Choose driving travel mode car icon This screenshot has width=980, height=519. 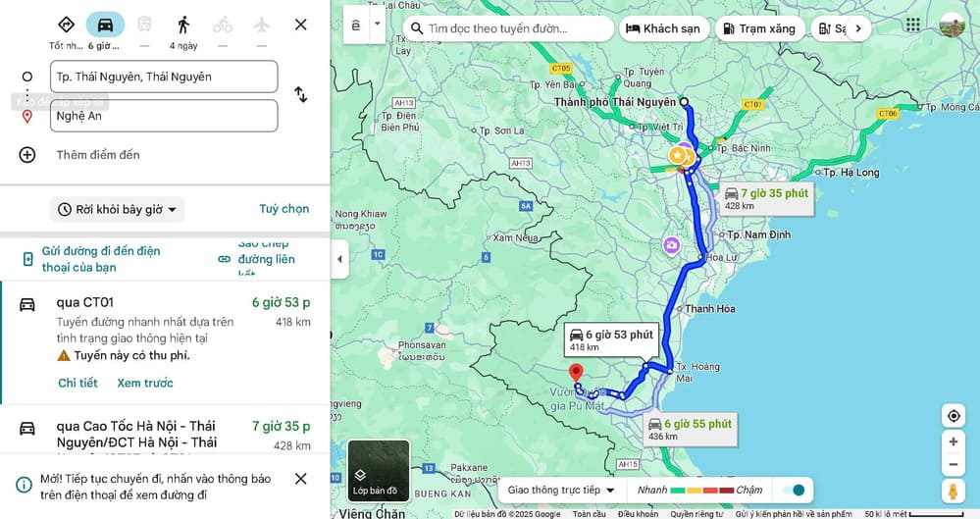(105, 25)
